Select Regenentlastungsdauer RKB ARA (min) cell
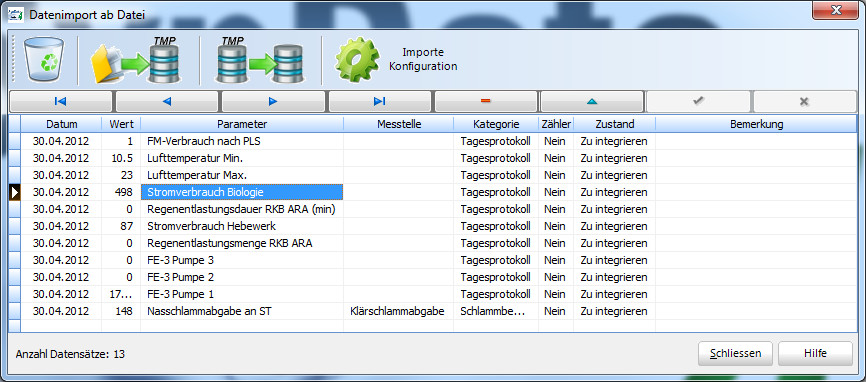This screenshot has height=382, width=866. click(x=242, y=209)
